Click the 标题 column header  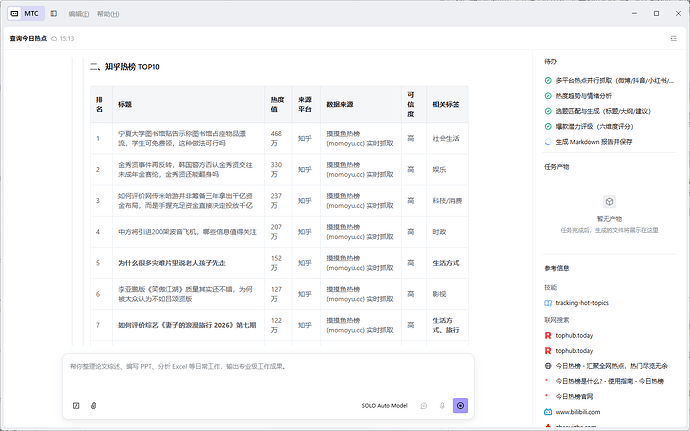[125, 104]
